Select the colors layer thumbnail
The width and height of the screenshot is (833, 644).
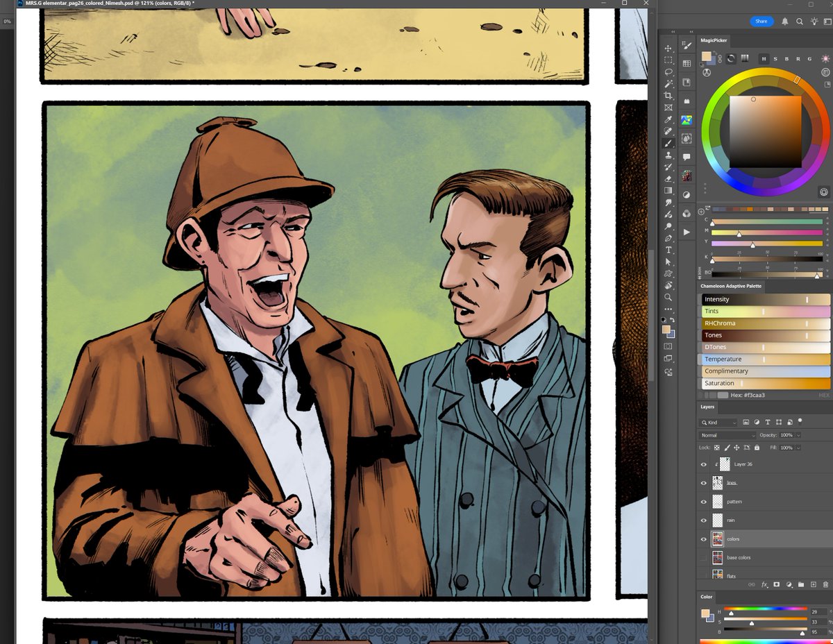[x=717, y=539]
